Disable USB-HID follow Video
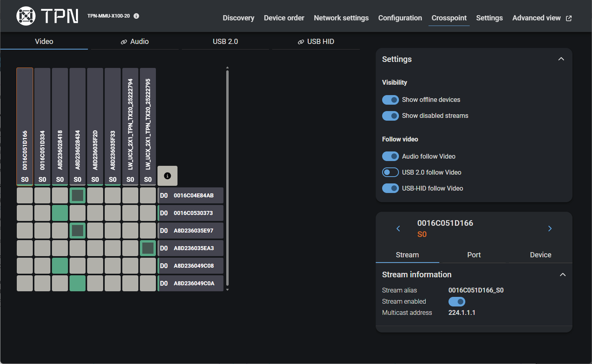Viewport: 592px width, 364px height. click(x=391, y=189)
